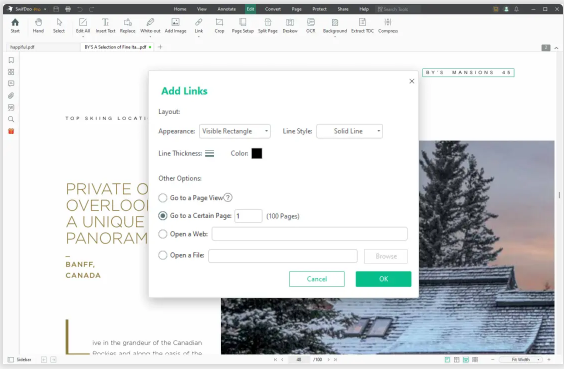Open the Protect menu tab

(319, 9)
